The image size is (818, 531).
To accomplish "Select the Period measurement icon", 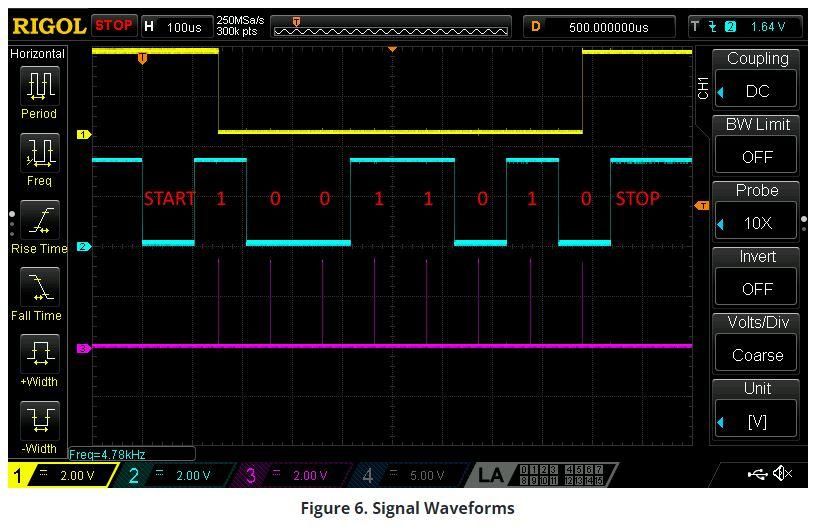I will 40,86.
